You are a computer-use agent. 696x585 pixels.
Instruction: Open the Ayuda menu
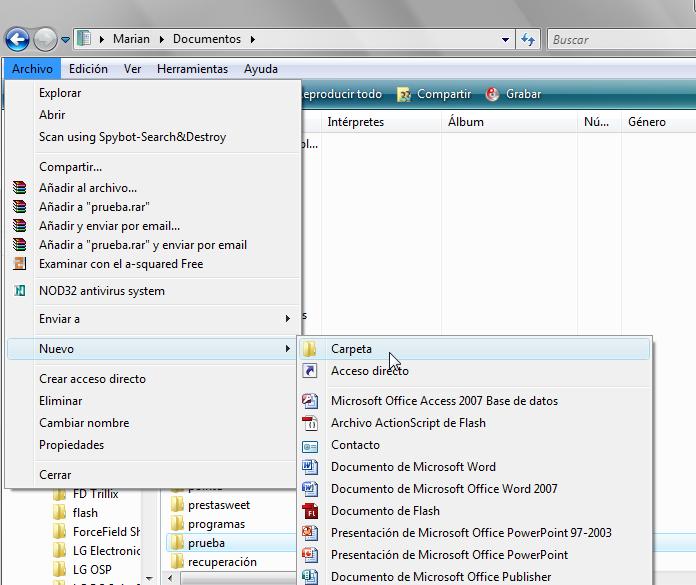coord(261,69)
